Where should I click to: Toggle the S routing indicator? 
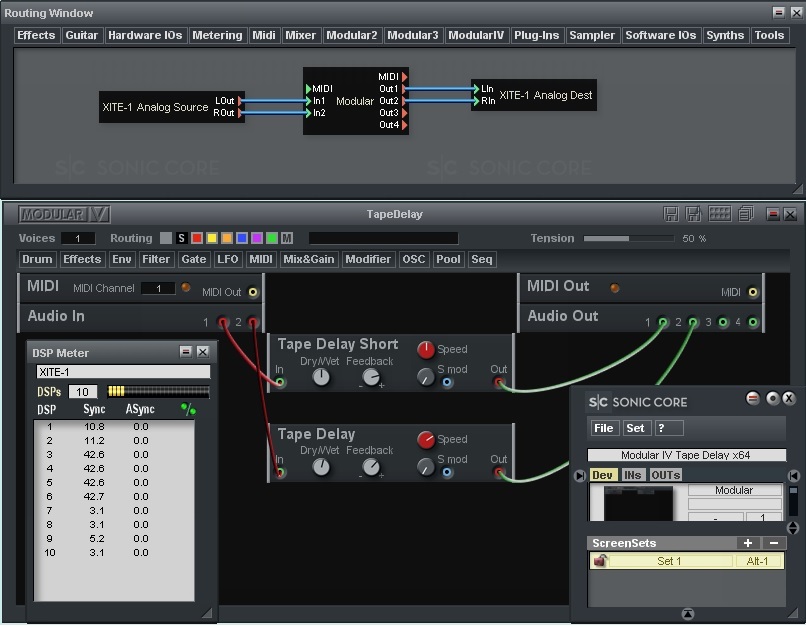point(181,239)
